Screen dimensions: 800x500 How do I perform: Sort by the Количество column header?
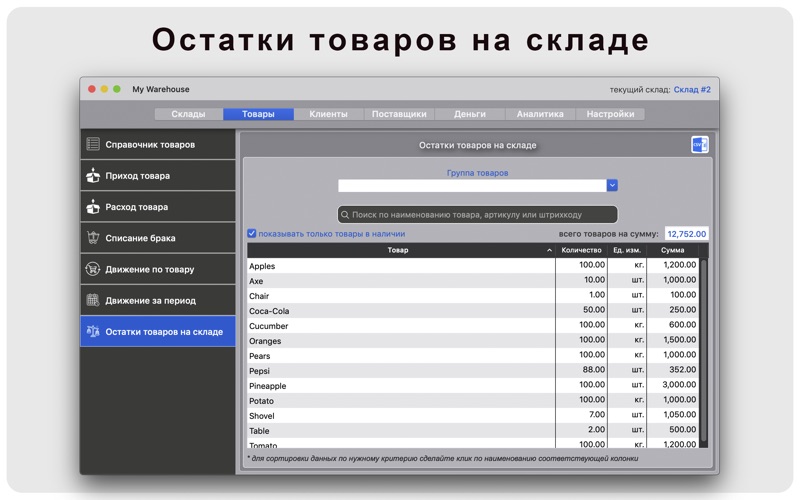(581, 250)
